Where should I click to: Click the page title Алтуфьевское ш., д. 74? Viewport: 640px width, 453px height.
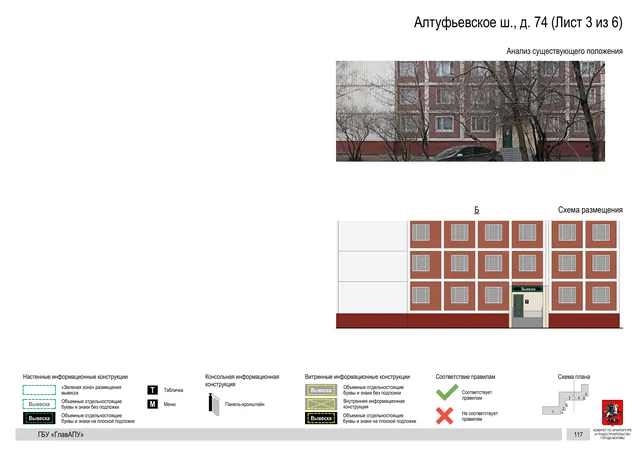point(518,22)
